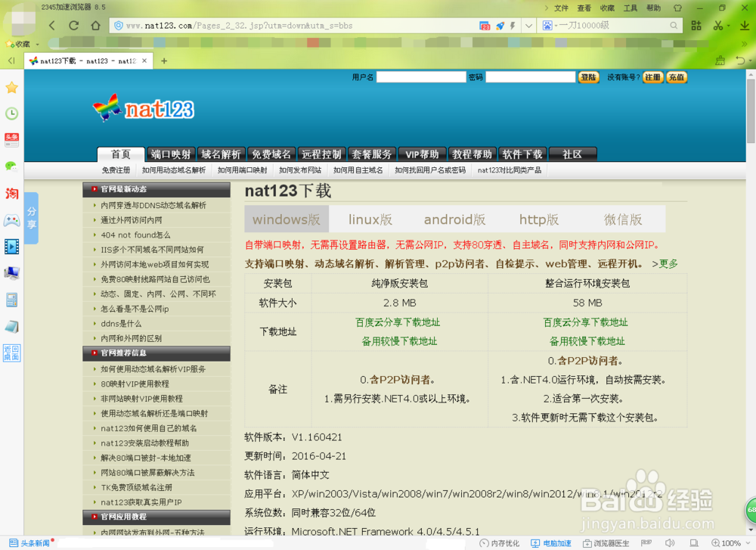
Task: Open the downloads arrow icon
Action: 745,26
